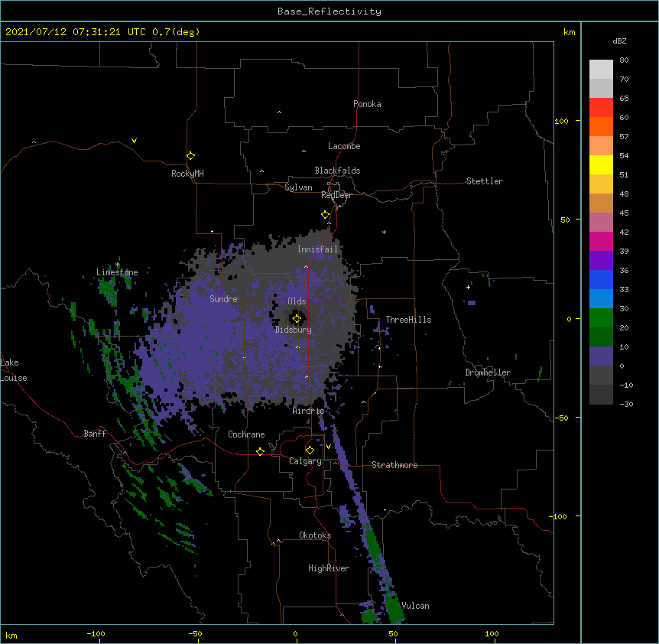Screen dimensions: 659x644
Task: Click the Cochrane town label
Action: (246, 434)
